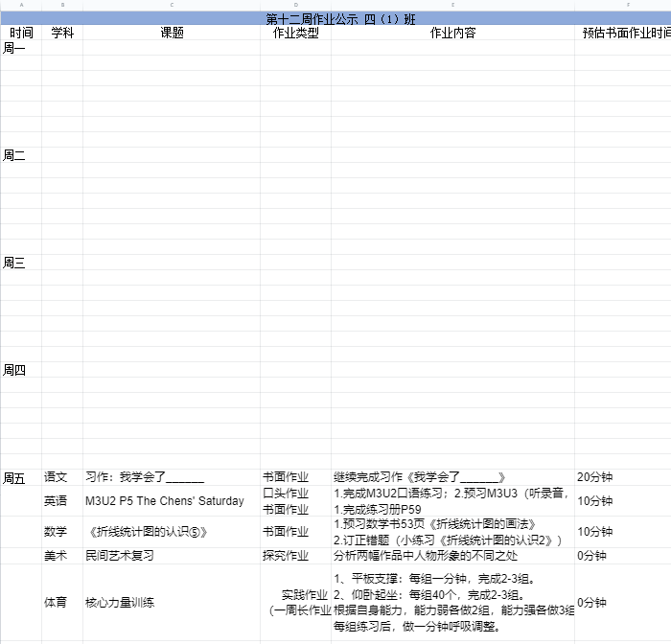Click the 作业类型 header cell
Viewport: 671px width, 644px height.
coord(295,33)
